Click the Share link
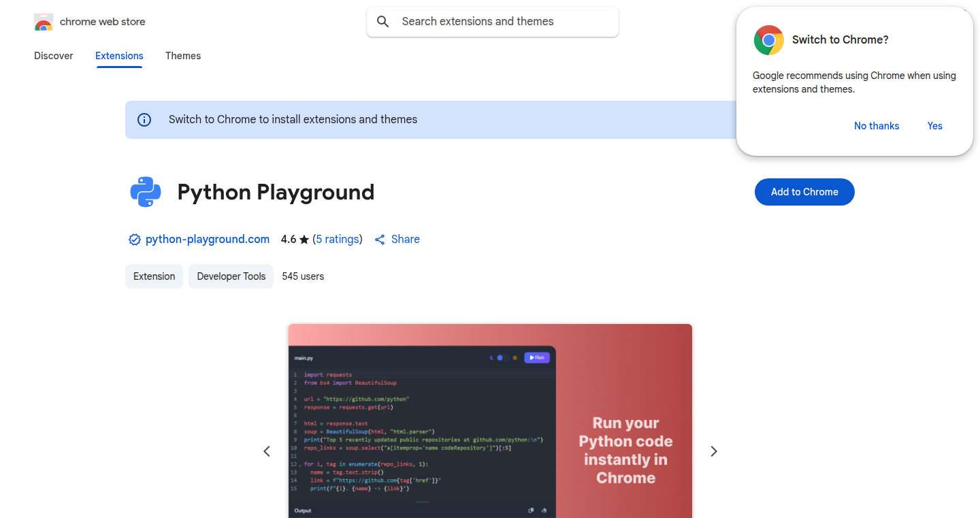The height and width of the screenshot is (518, 980). click(x=406, y=240)
